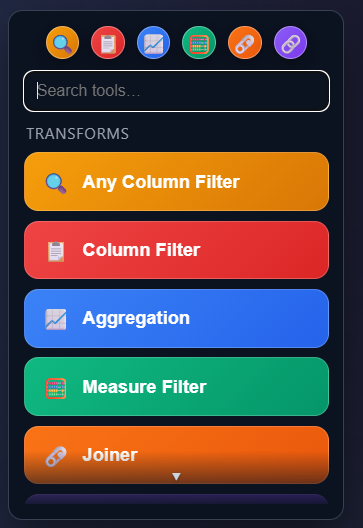Click the partially hidden purple button below Joiner
363x528 pixels.
coord(176,499)
